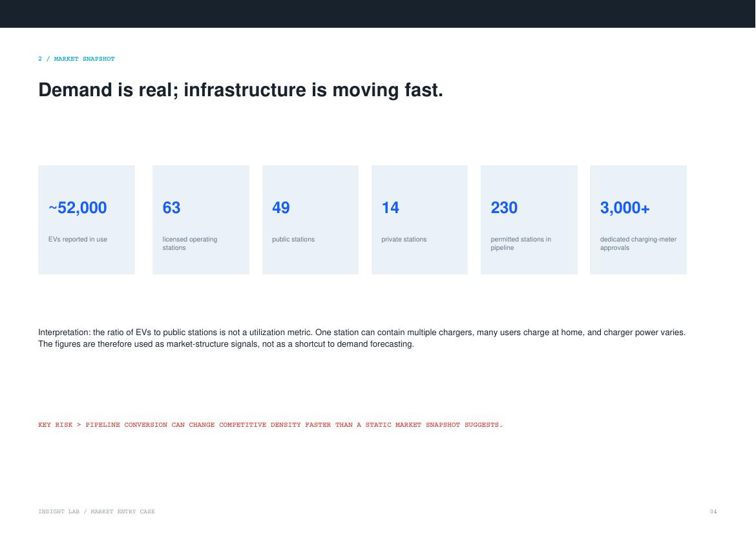
Task: Click the '2 / Market Snapshot' section label
Action: pos(77,59)
